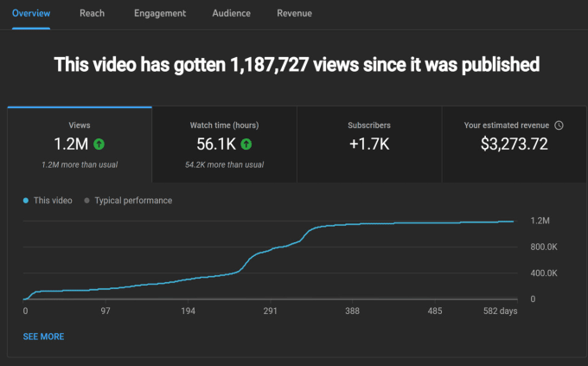Click the green up arrow beside 1.2M views
The width and height of the screenshot is (588, 366).
tap(99, 144)
